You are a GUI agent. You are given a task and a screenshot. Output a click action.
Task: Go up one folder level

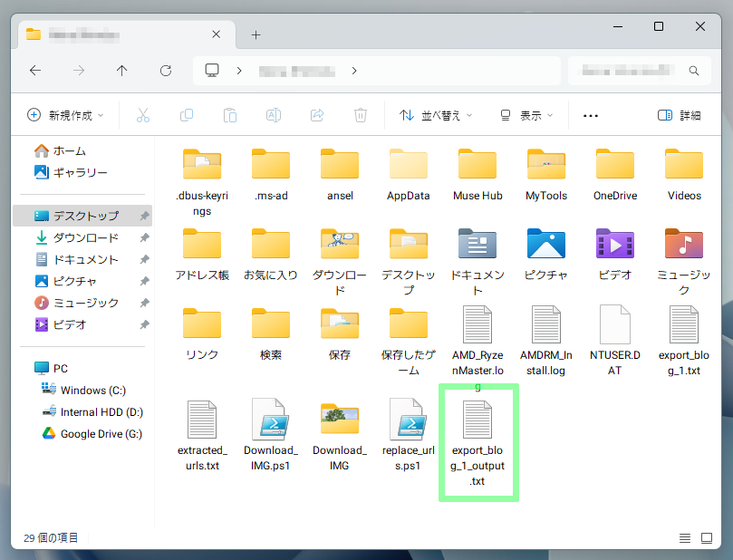pyautogui.click(x=122, y=71)
